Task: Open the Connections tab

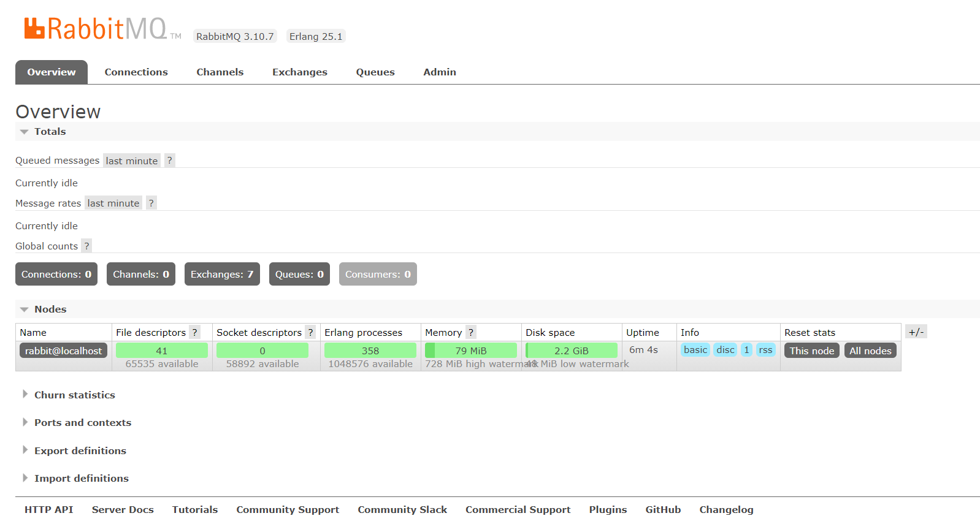Action: [136, 72]
